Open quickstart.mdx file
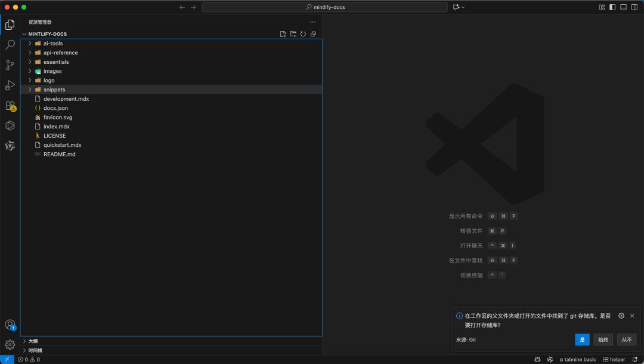The image size is (644, 364). point(171,145)
